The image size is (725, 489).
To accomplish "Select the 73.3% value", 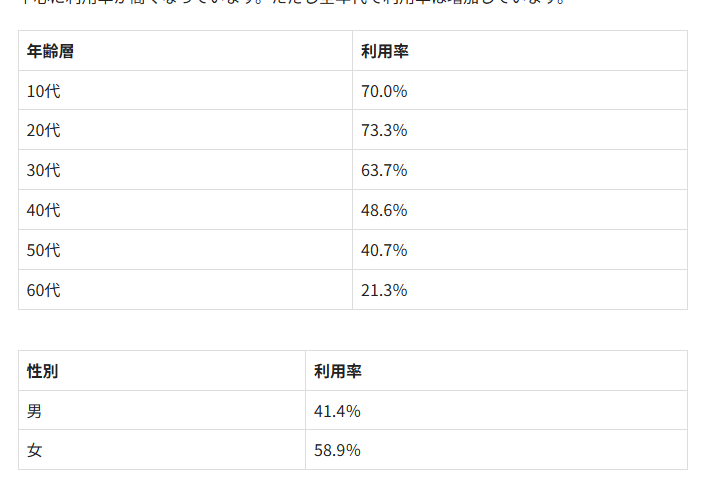I will click(384, 131).
